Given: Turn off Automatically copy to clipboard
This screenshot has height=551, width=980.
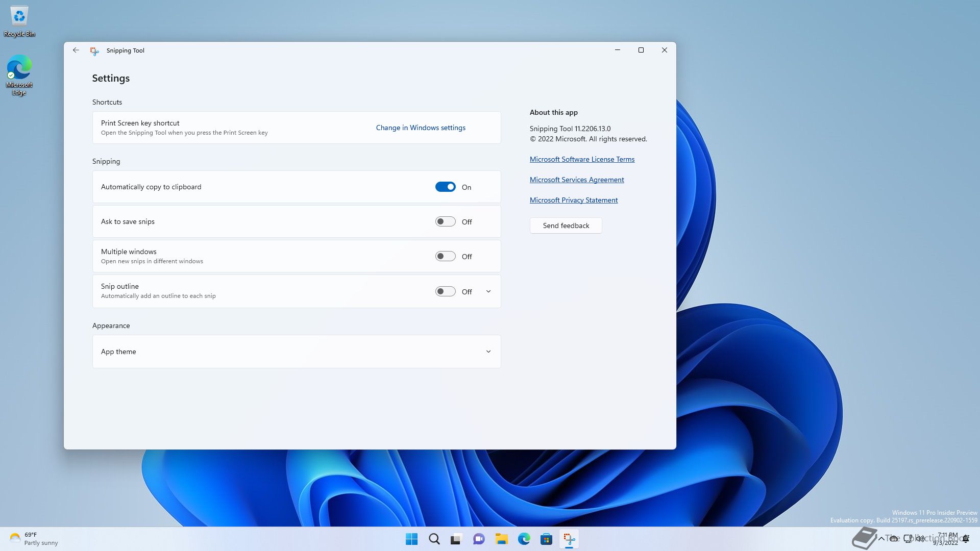Looking at the screenshot, I should point(445,187).
